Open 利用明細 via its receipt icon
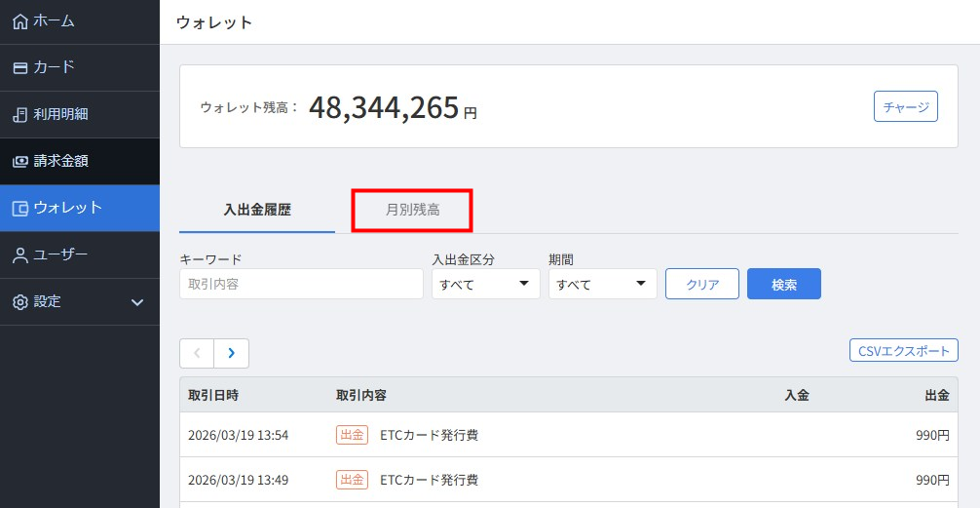Viewport: 980px width, 508px height. click(19, 115)
